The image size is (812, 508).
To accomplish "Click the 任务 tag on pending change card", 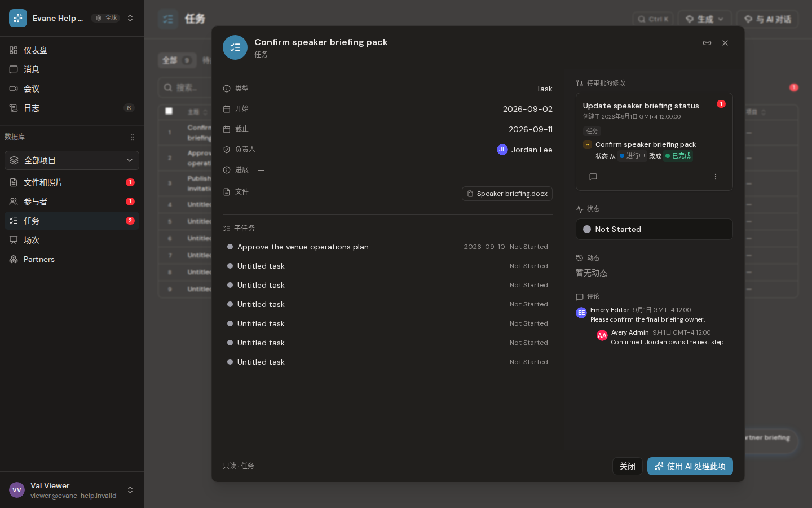I will 592,131.
